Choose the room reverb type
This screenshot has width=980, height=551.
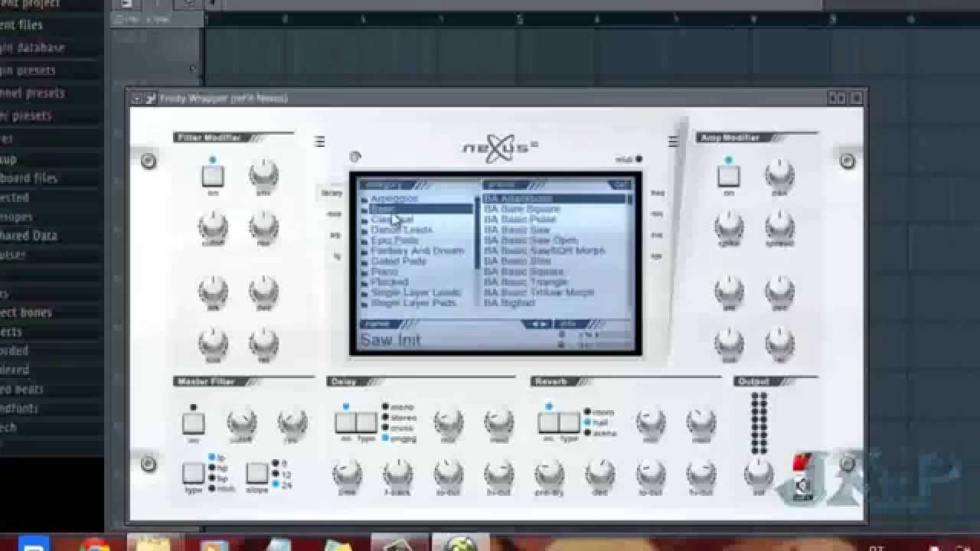pos(599,412)
